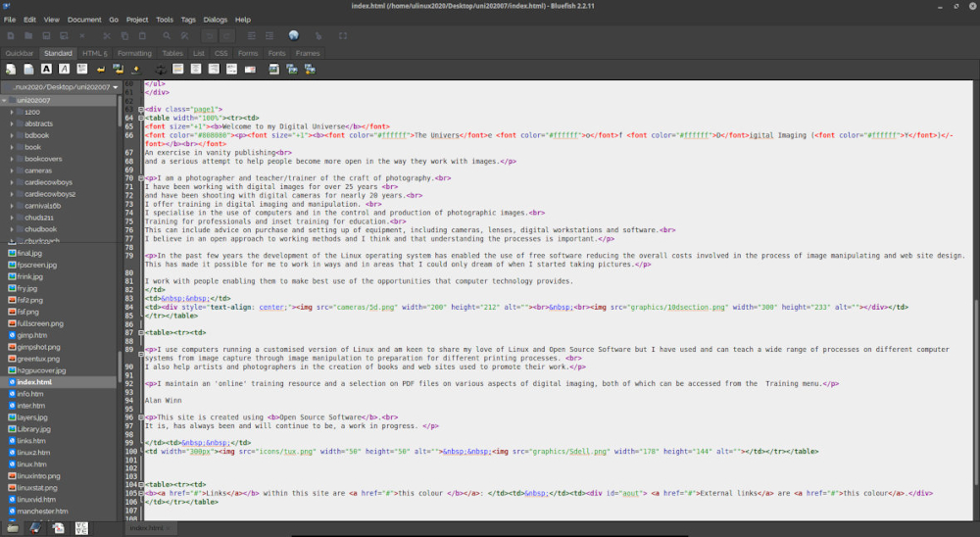Viewport: 980px width, 537px height.
Task: Switch to the Formatting toolbar tab
Action: (x=134, y=53)
